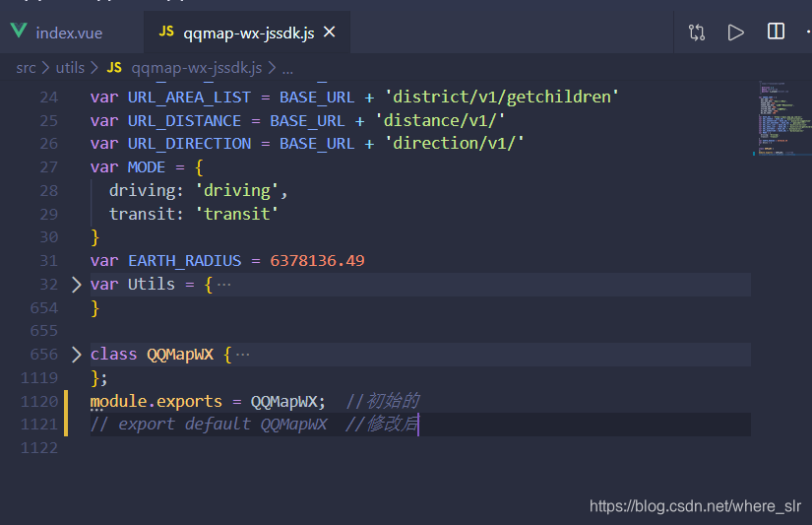Screen dimensions: 812x525
Task: Switch to the index.vue tab
Action: coord(69,33)
